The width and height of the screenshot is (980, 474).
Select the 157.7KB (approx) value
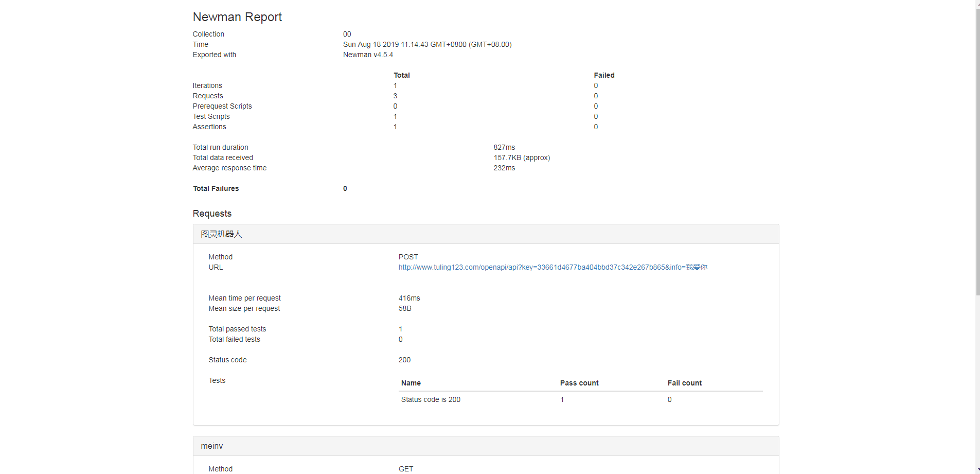(x=522, y=157)
